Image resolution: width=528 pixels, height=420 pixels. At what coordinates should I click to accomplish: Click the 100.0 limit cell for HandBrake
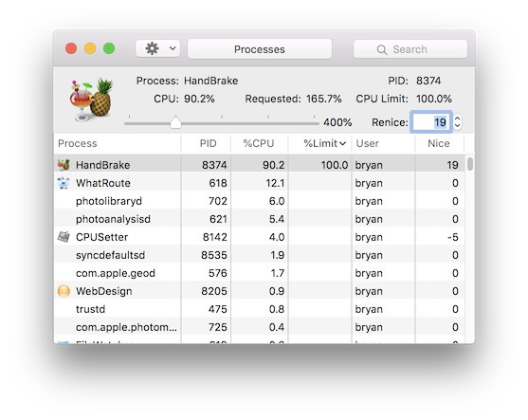pos(335,165)
